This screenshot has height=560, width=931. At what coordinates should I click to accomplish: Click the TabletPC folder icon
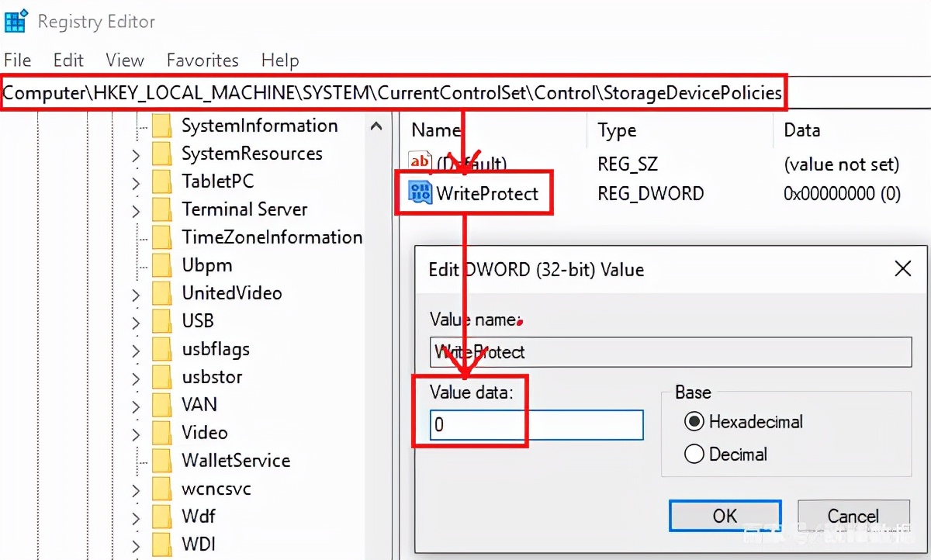(x=161, y=181)
